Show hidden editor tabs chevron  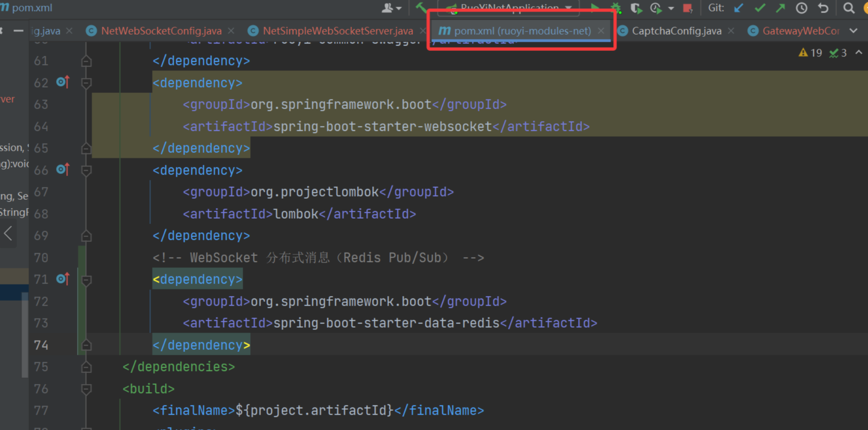(x=853, y=31)
